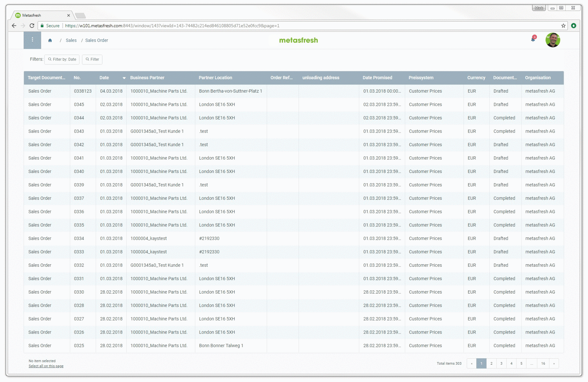Click Bonn Bertha-von-Suttner-Platz 1 location cell
The image size is (588, 382).
(231, 91)
